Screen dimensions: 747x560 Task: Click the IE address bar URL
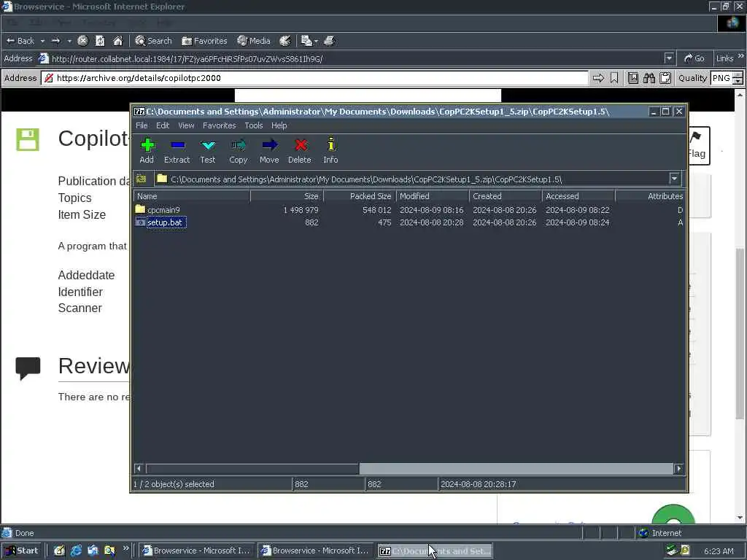(187, 59)
